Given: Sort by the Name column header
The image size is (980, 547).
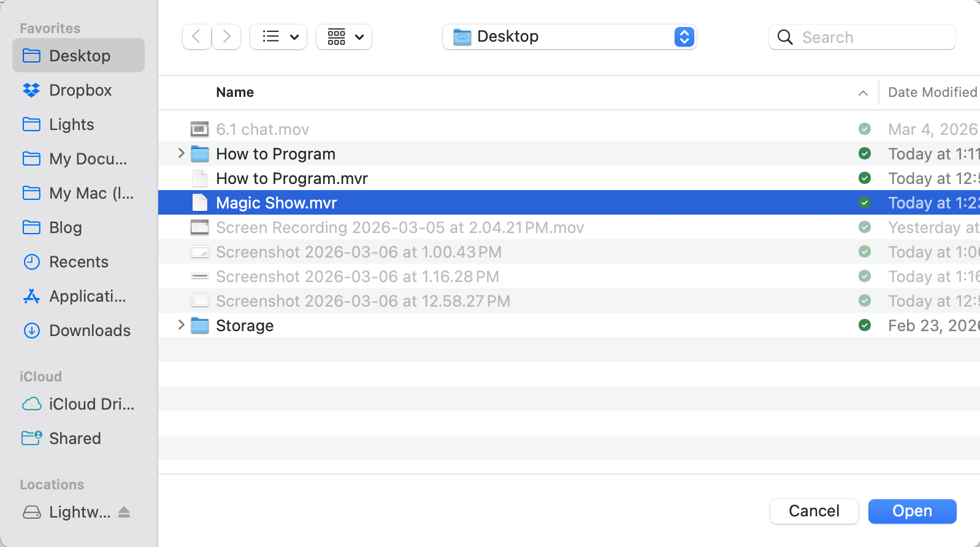Looking at the screenshot, I should coord(235,93).
